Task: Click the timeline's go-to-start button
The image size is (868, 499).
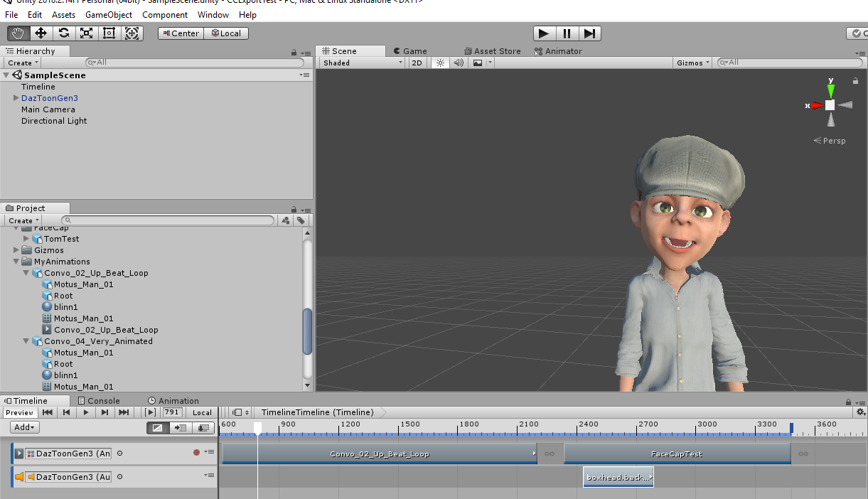Action: coord(48,412)
